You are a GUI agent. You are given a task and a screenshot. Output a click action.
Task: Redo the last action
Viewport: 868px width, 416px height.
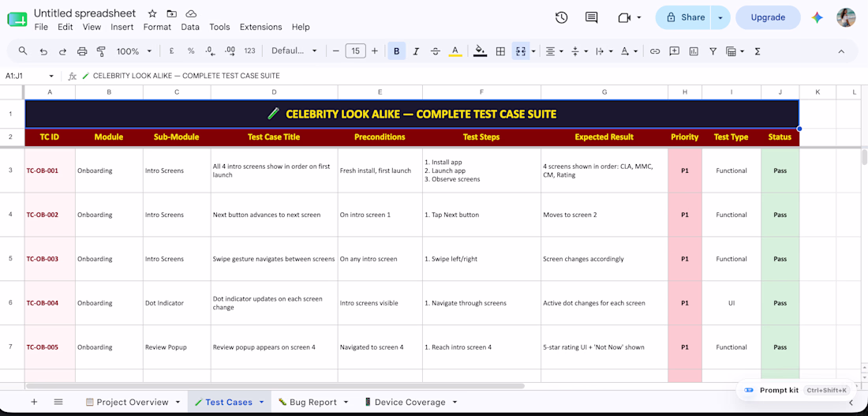(x=62, y=51)
